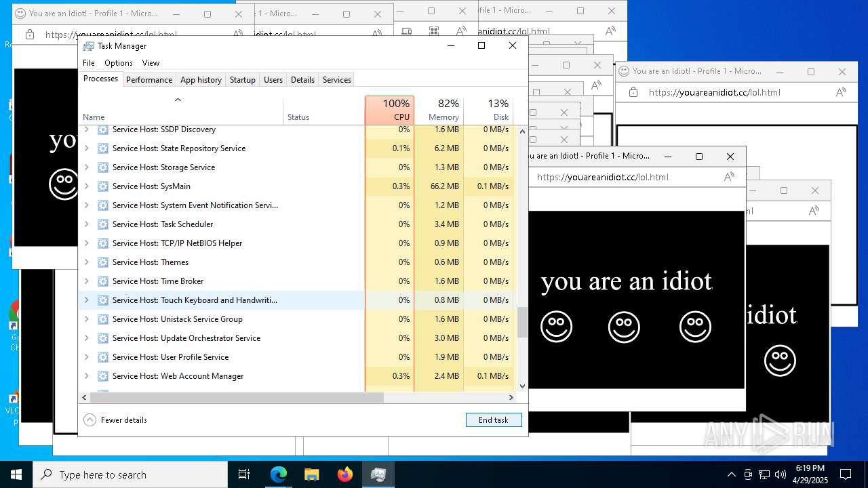Select Service Host: Web Account Manager row

[x=297, y=375]
